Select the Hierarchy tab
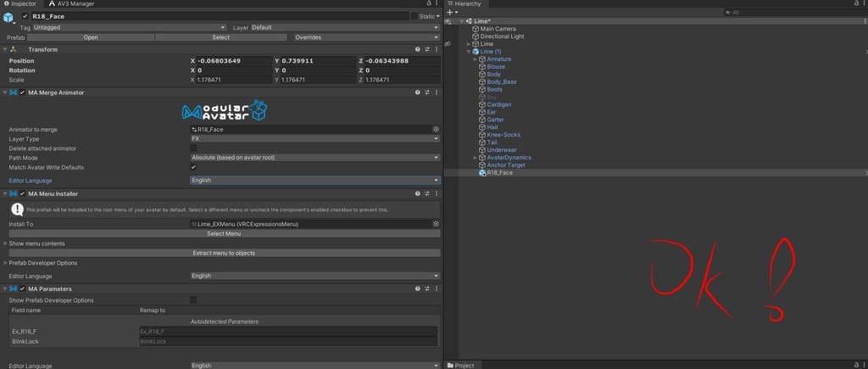Screen dimensions: 868x369 click(465, 3)
